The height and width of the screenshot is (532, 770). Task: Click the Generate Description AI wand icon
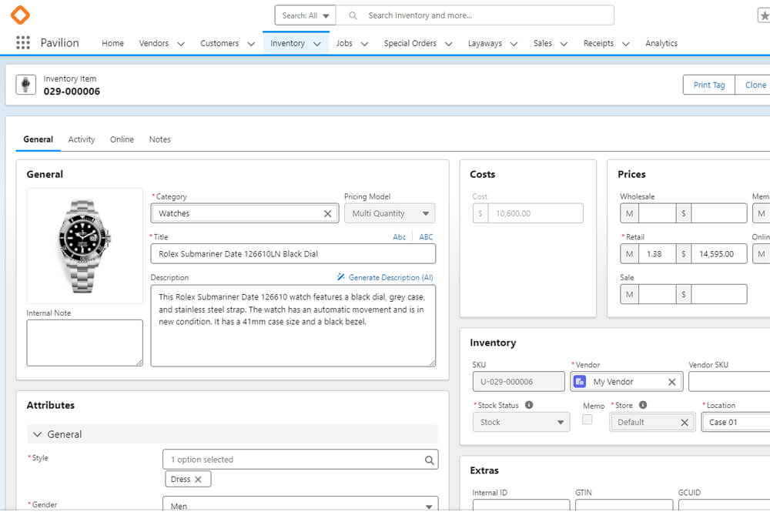point(341,277)
